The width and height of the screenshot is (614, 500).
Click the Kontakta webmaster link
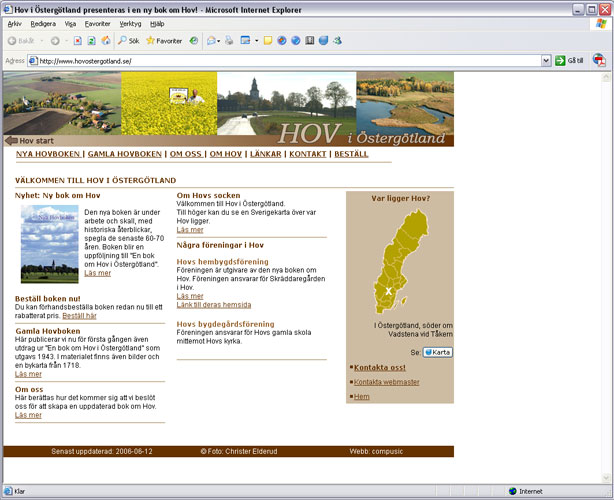[386, 382]
